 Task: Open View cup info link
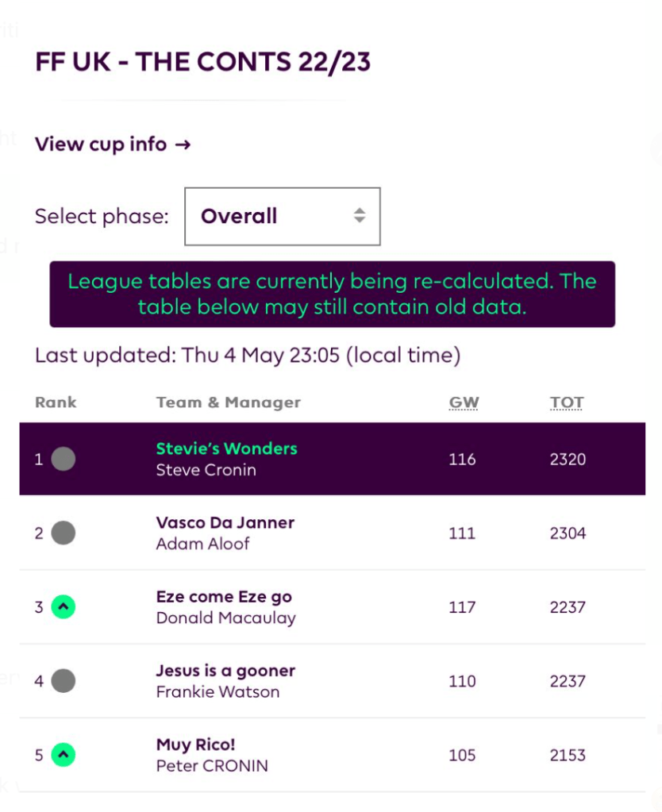coord(101,144)
